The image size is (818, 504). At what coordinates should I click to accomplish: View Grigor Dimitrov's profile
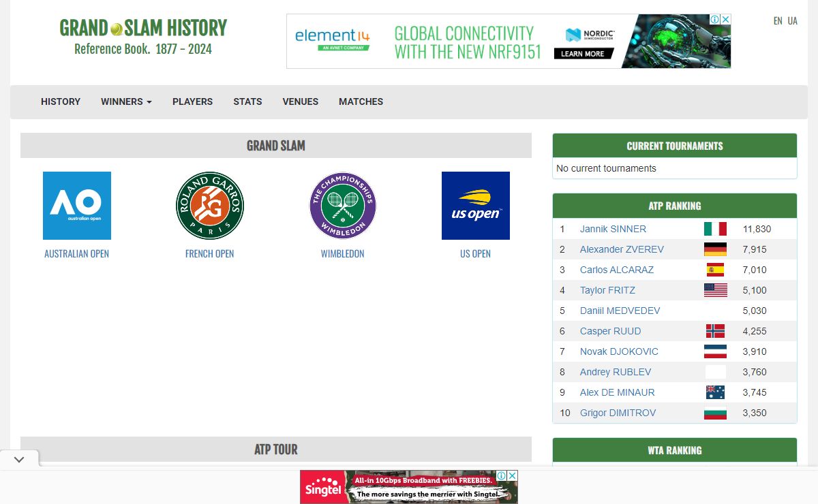(x=618, y=413)
